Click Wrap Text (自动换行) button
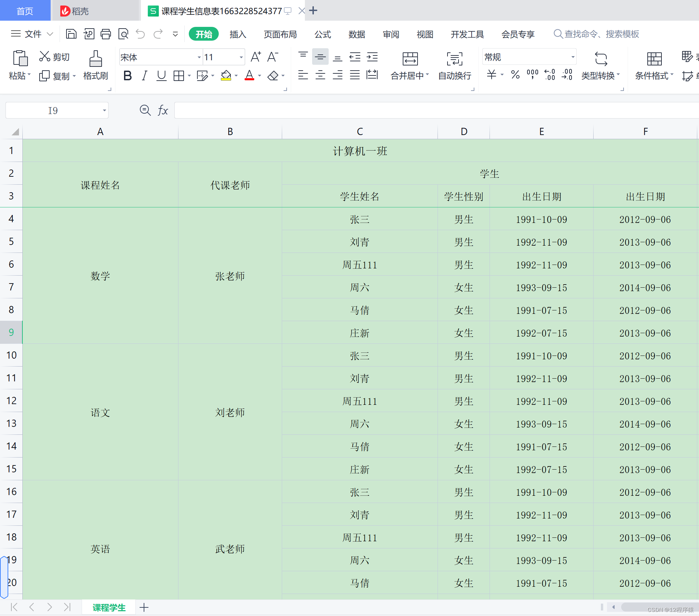 (x=455, y=66)
